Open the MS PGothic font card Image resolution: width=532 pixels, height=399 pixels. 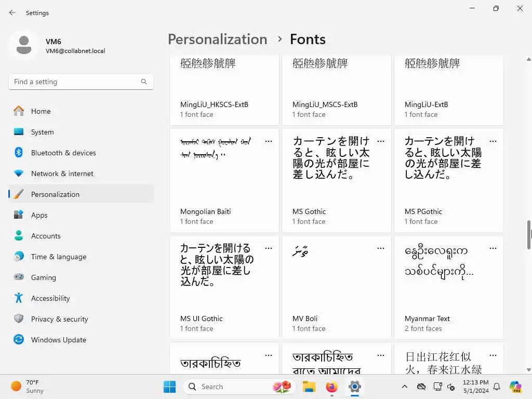448,180
